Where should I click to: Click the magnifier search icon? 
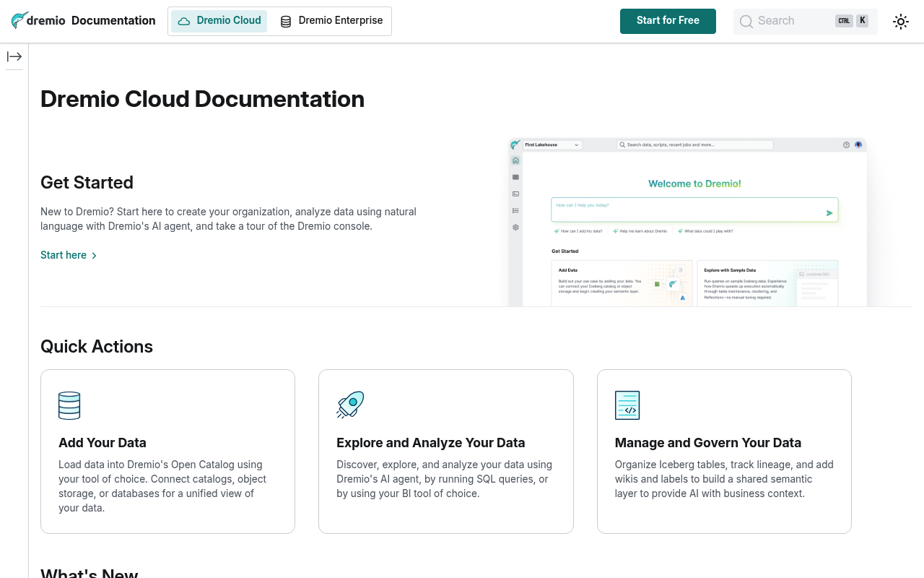746,22
